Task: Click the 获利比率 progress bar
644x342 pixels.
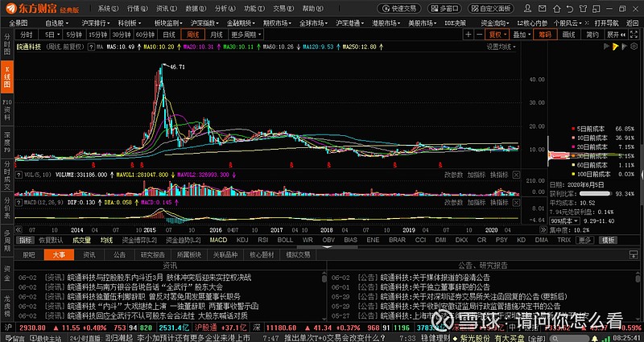Action: [x=594, y=194]
